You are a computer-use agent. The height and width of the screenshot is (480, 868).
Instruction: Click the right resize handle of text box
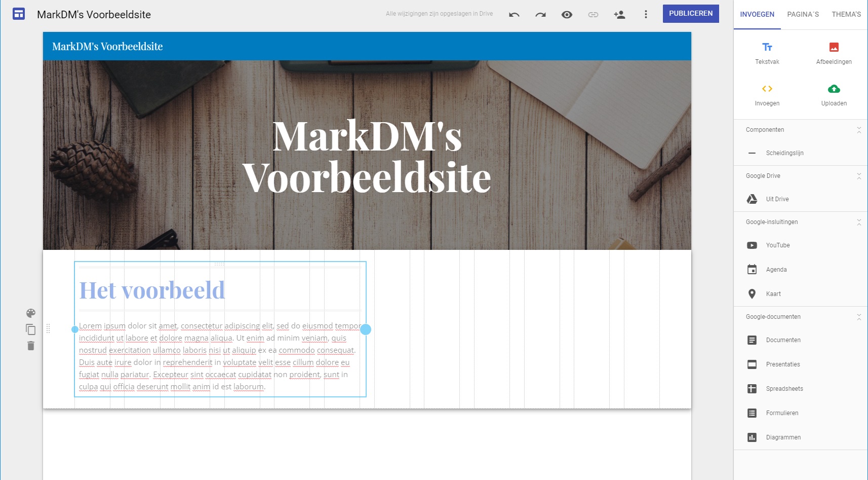point(366,329)
